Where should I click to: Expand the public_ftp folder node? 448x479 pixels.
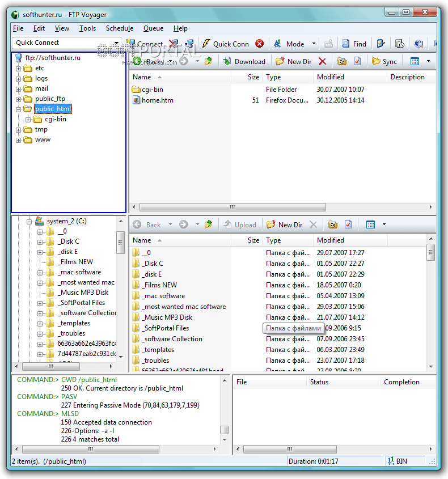pyautogui.click(x=18, y=99)
